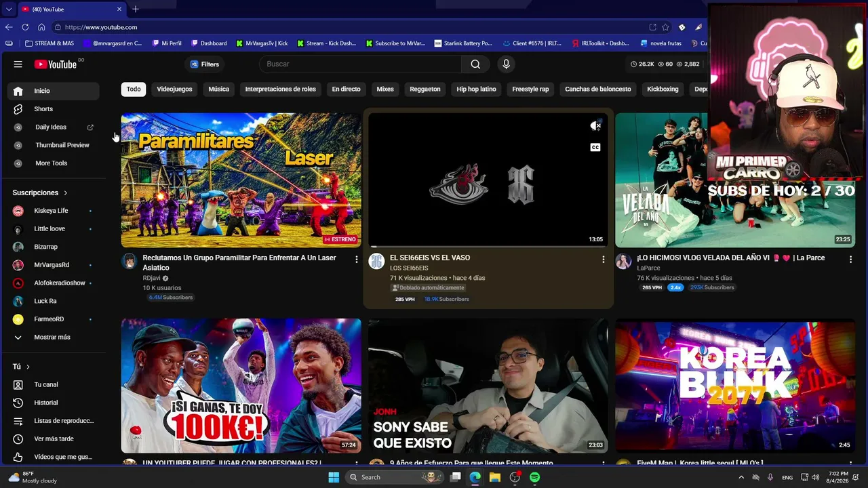Image resolution: width=868 pixels, height=488 pixels.
Task: Open the LOS SEI66EIS channel avatar
Action: (x=376, y=262)
